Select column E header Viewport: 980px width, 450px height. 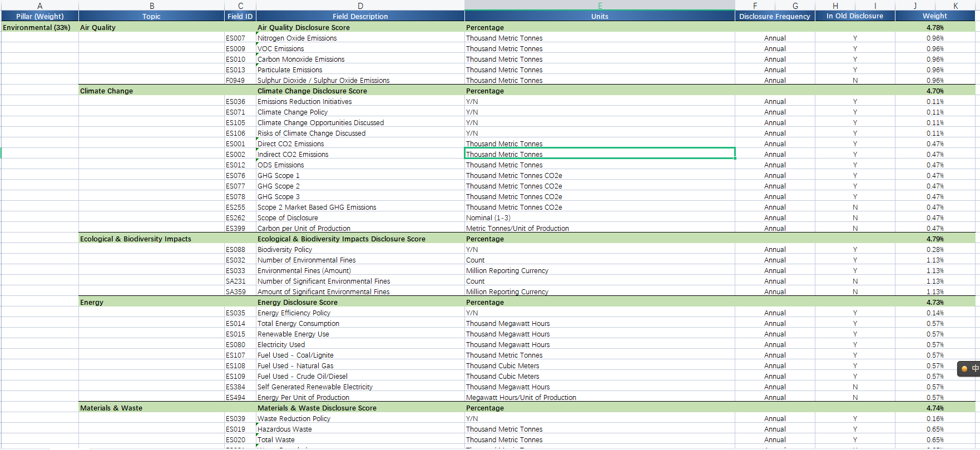click(600, 6)
